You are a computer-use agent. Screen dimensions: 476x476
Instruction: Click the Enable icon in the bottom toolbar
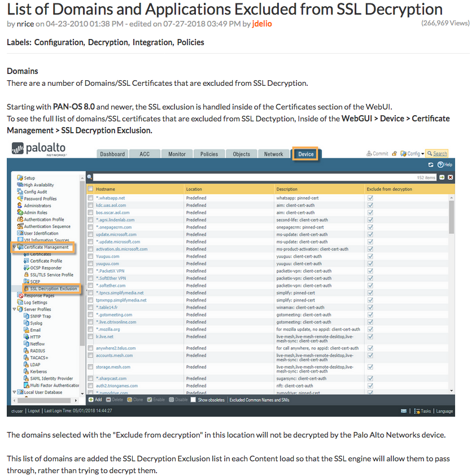(x=150, y=400)
